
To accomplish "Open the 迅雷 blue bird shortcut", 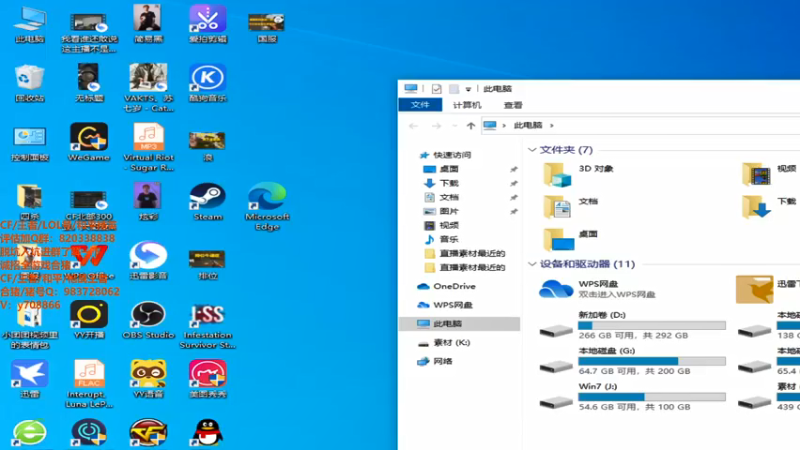I will click(x=30, y=379).
